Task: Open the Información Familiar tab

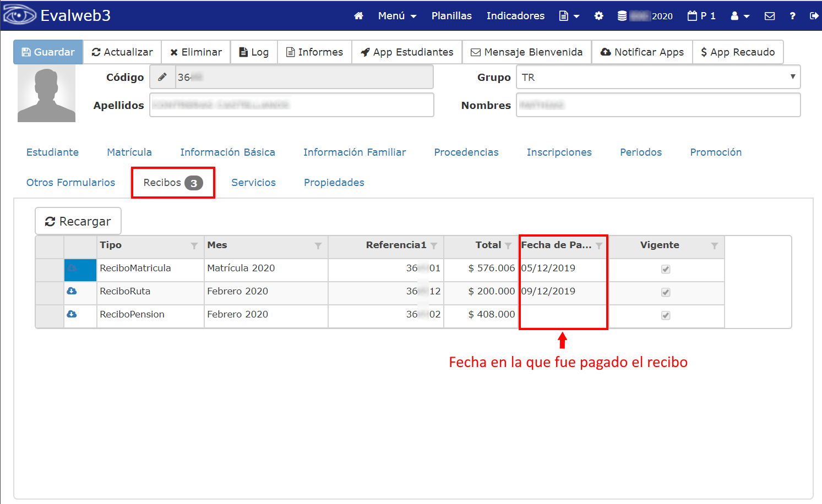Action: [x=355, y=152]
